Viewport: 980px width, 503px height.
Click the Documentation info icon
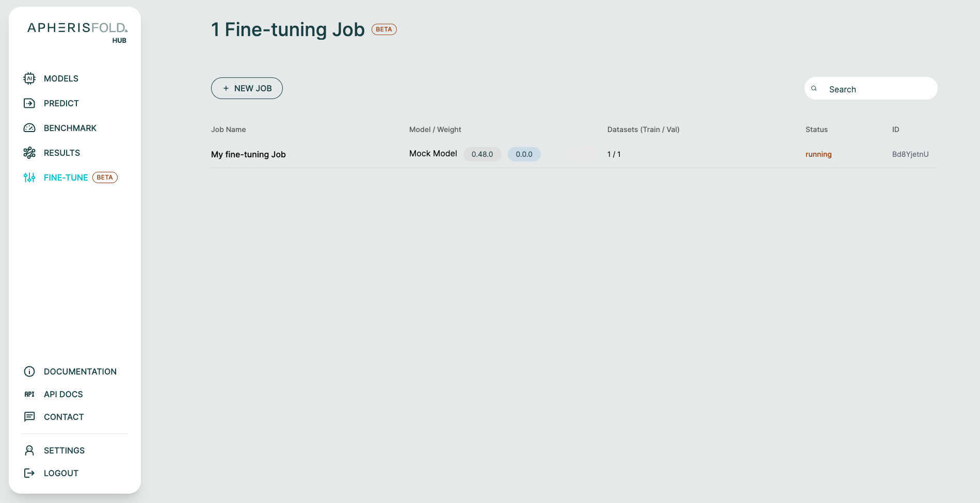click(29, 371)
